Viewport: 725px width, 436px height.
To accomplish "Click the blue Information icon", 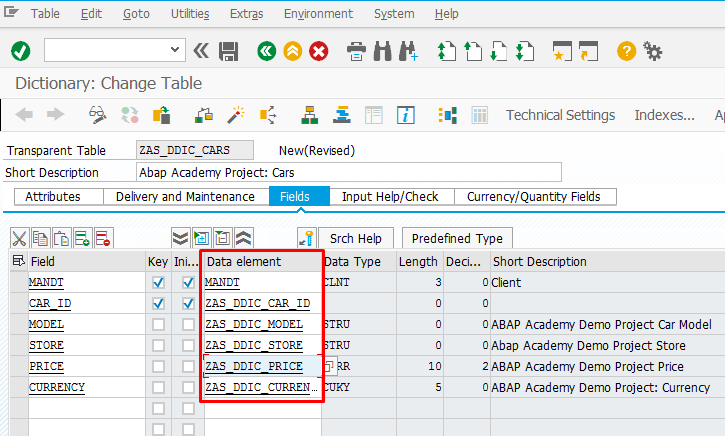I will [406, 115].
